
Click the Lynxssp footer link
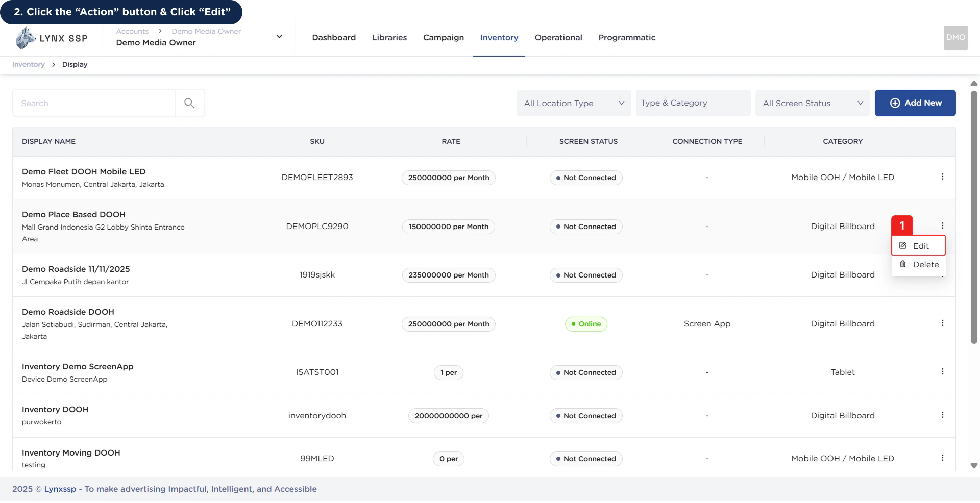click(x=60, y=489)
